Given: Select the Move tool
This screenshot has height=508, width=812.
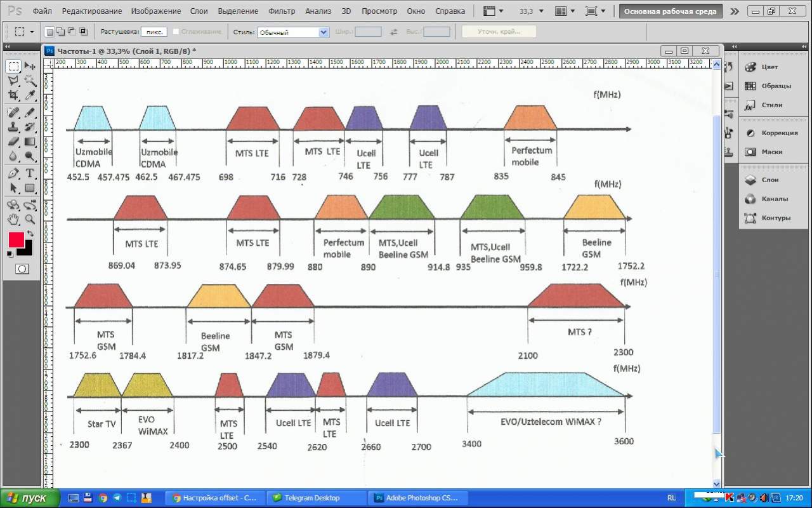Looking at the screenshot, I should point(30,67).
